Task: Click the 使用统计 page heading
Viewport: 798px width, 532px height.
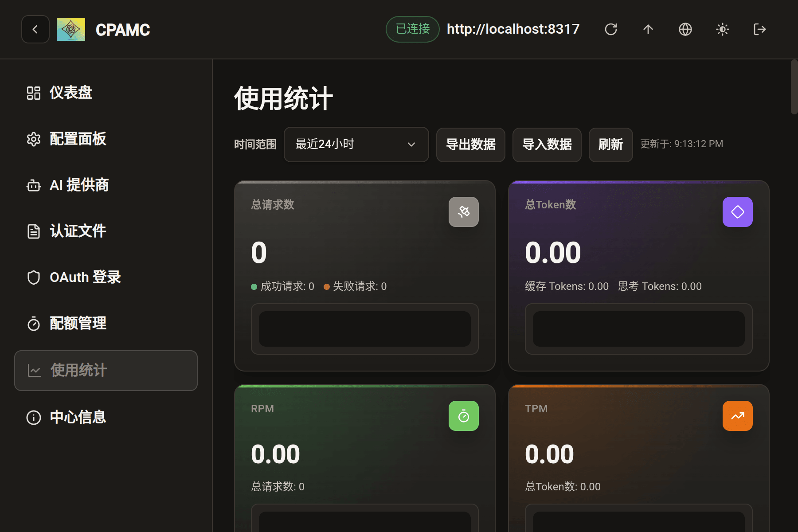Action: pos(284,98)
